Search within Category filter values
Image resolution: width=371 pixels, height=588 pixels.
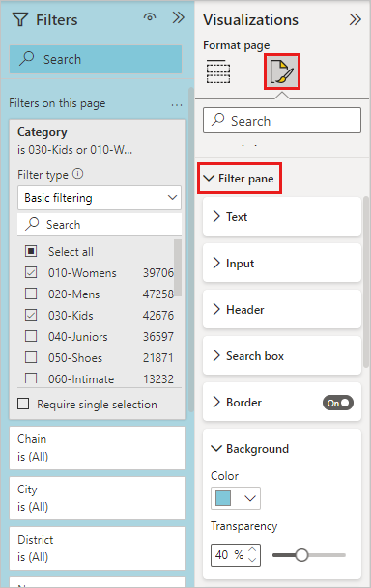pyautogui.click(x=100, y=224)
